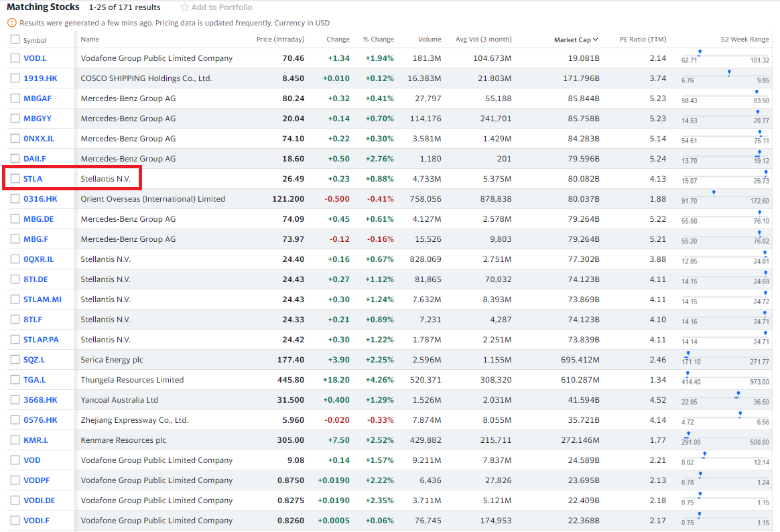
Task: Sort by Name column header
Action: (90, 40)
